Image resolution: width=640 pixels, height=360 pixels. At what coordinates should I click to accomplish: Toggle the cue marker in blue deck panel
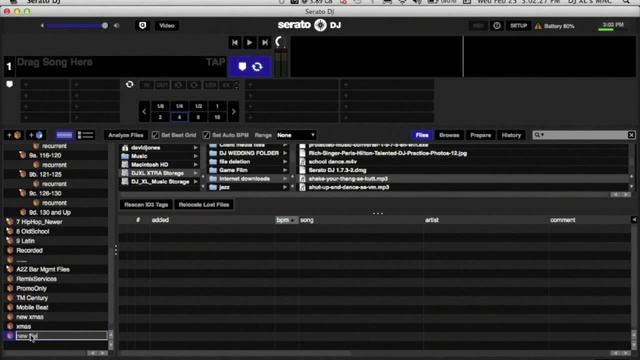coord(242,67)
